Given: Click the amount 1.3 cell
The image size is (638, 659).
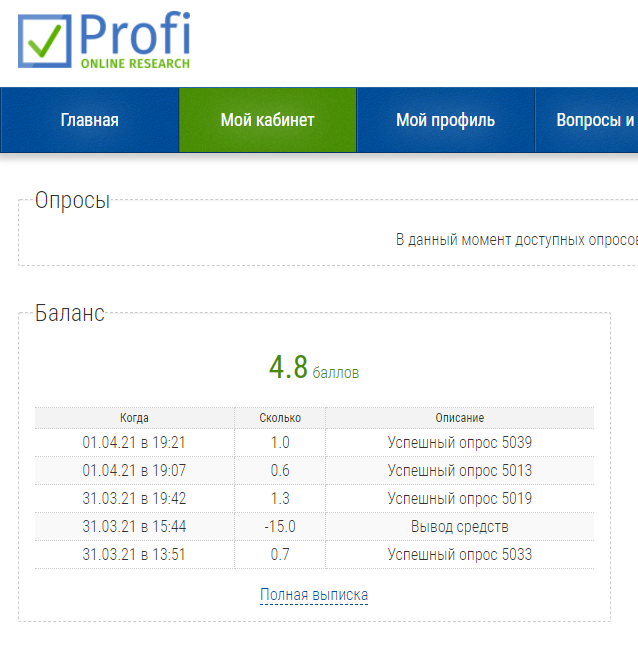Looking at the screenshot, I should [280, 498].
